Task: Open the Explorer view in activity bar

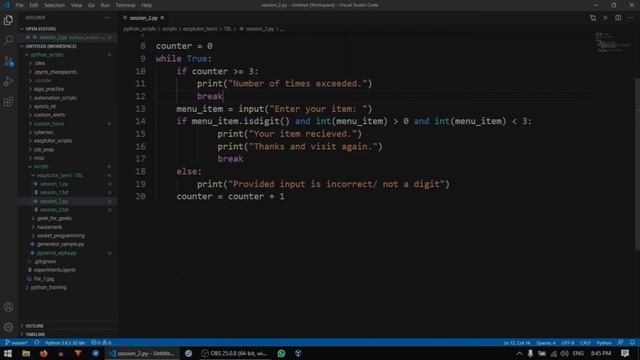Action: pos(8,20)
